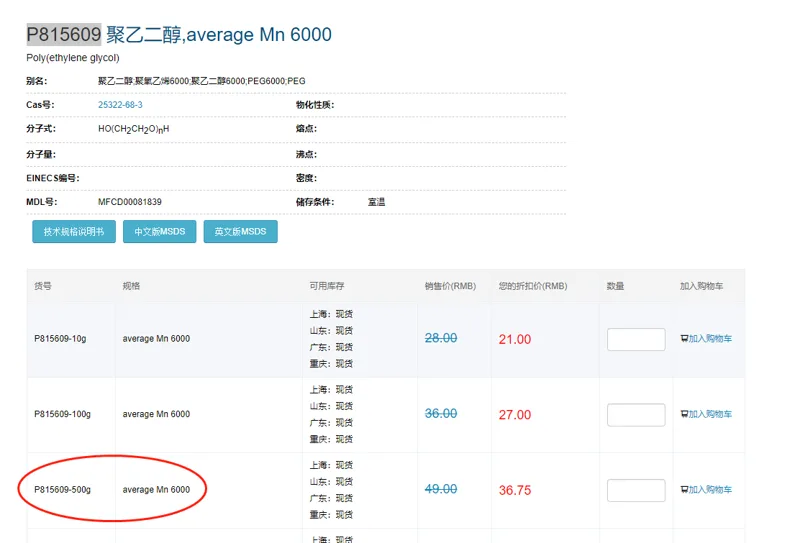Add P815609-500g to cart via 加入购物车

pyautogui.click(x=706, y=489)
